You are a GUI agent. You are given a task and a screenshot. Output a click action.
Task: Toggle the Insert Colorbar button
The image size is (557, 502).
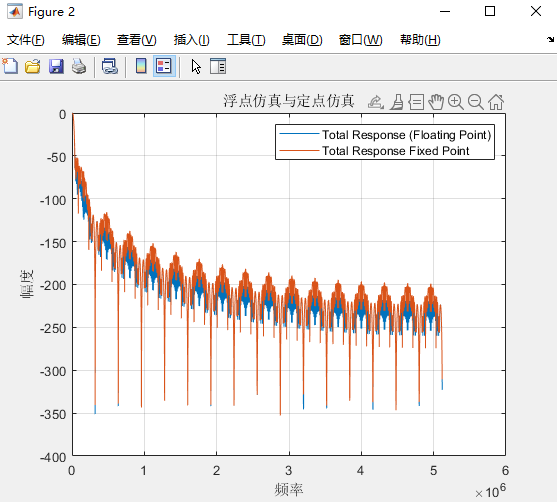click(141, 66)
